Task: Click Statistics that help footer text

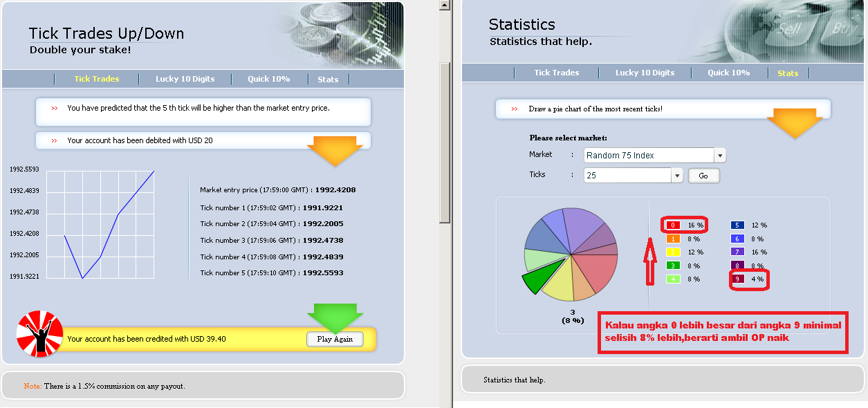Action: (x=515, y=380)
